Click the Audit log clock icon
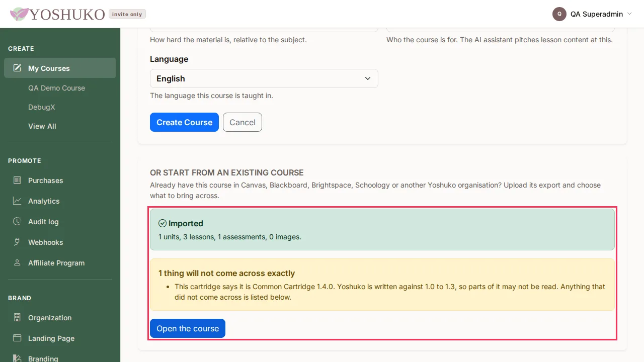644x362 pixels. tap(17, 221)
